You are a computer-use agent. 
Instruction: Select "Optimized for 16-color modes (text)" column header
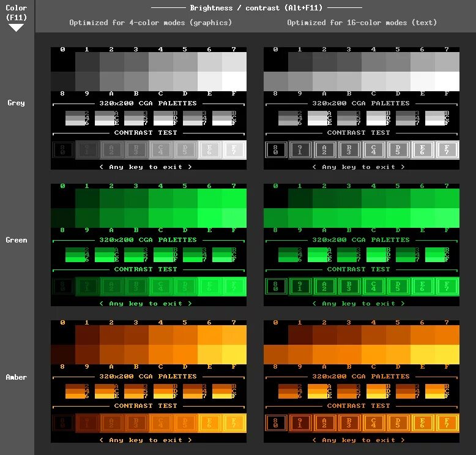pyautogui.click(x=362, y=23)
